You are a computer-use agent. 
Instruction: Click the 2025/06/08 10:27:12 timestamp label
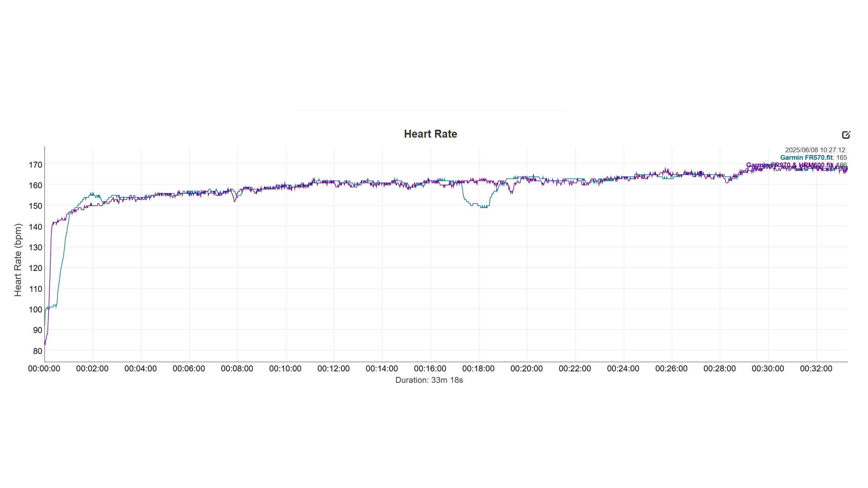click(815, 150)
